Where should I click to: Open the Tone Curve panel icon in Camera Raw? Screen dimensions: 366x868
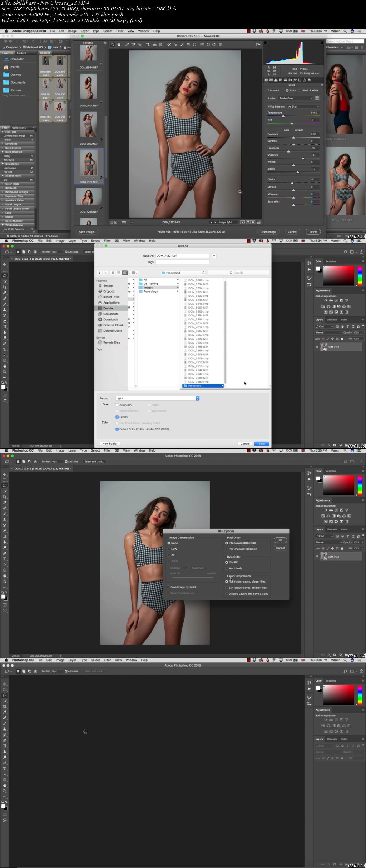pos(271,80)
